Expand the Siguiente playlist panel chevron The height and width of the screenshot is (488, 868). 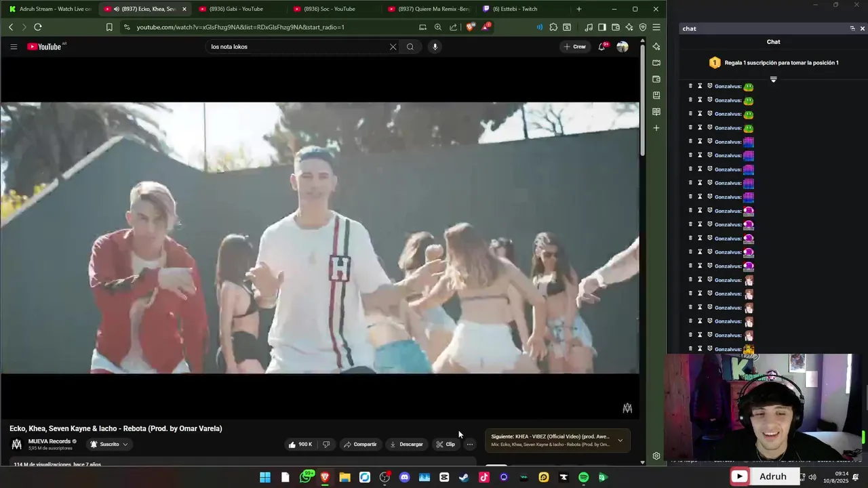620,441
